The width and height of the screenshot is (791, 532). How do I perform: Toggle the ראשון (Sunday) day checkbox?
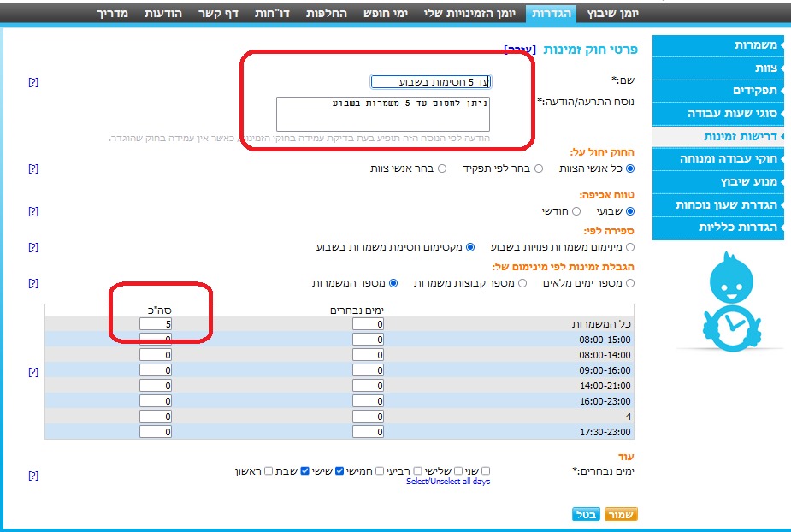[x=269, y=470]
